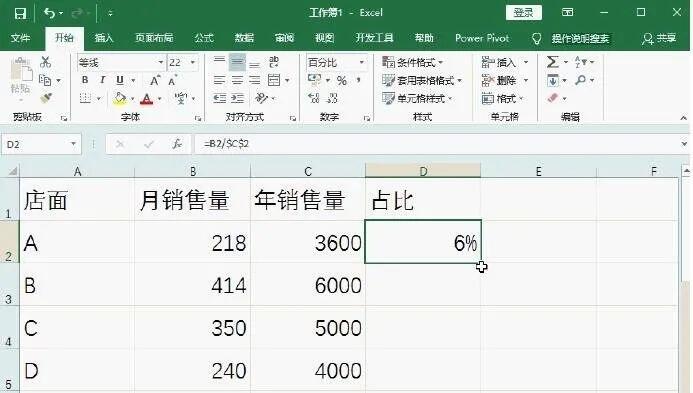Switch to 公式 Formulas tab
This screenshot has width=693, height=393.
[204, 38]
